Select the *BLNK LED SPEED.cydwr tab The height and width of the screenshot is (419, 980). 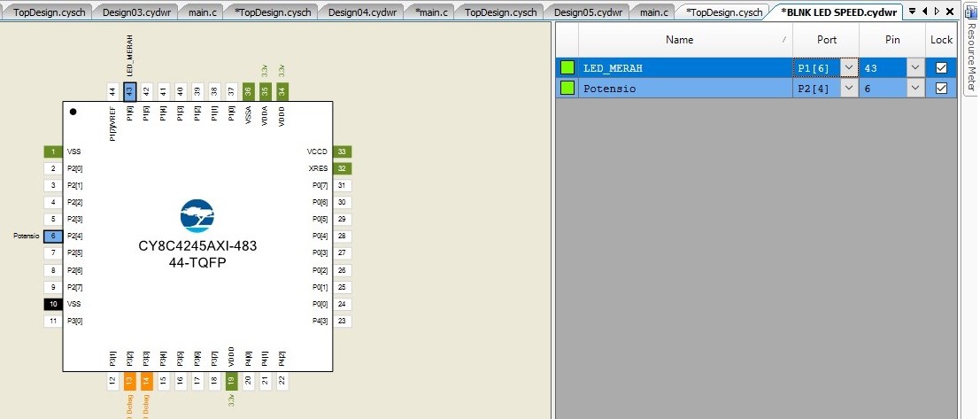click(838, 12)
